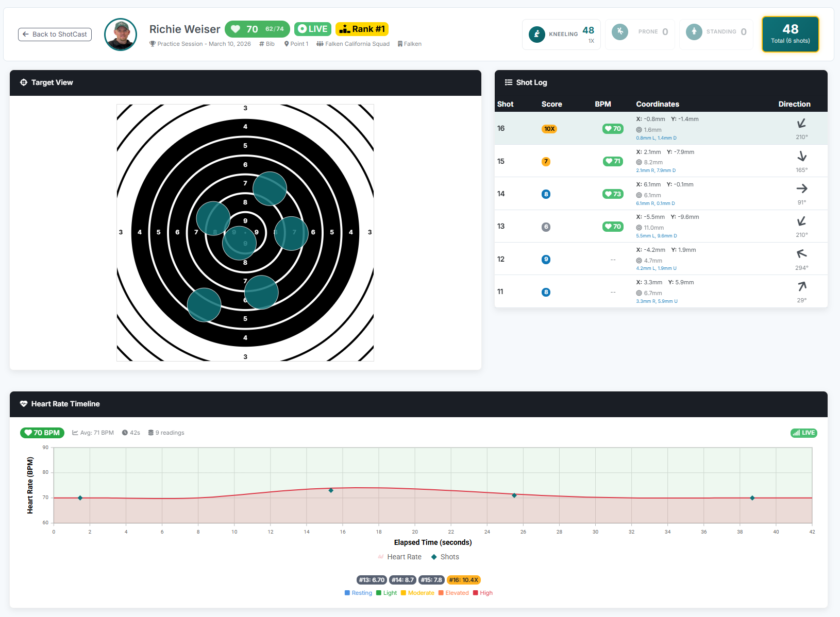Select the prone position icon
The height and width of the screenshot is (617, 840).
619,31
